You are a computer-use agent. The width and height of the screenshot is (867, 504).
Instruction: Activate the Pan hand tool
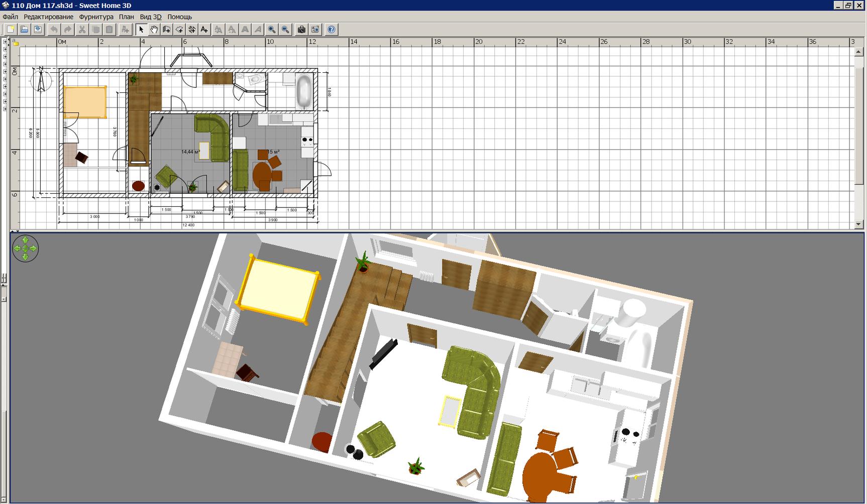pos(154,30)
